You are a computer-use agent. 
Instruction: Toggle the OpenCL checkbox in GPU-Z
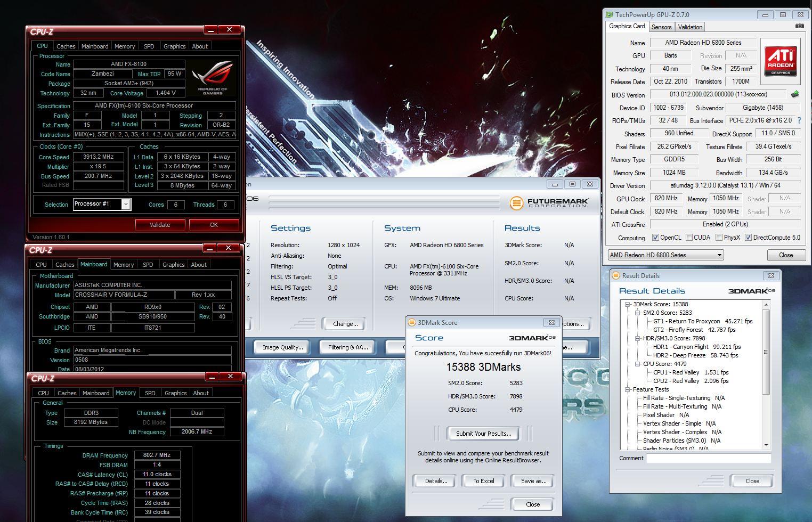tap(655, 238)
